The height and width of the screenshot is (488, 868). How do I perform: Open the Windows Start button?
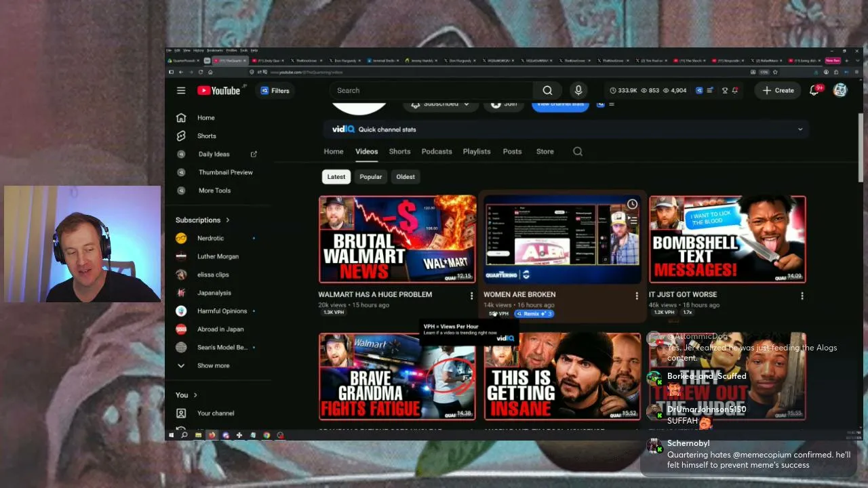[x=171, y=435]
